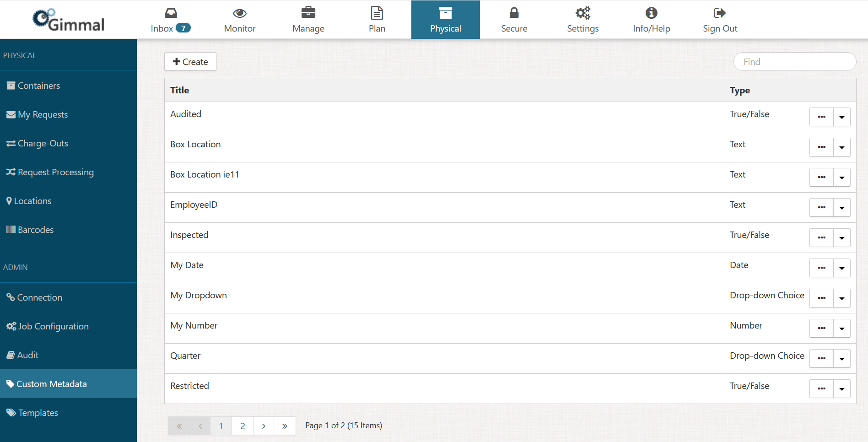Click ellipsis button for Quarter row
The image size is (868, 442).
click(821, 359)
